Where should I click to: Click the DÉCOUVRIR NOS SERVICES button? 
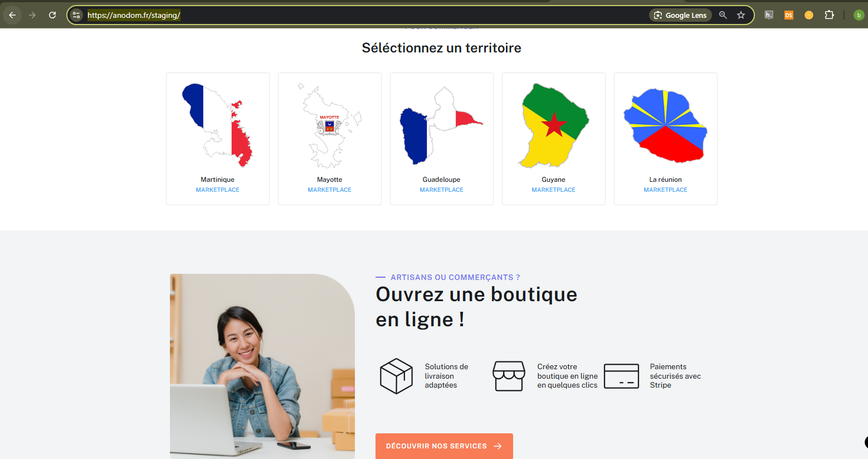pyautogui.click(x=444, y=446)
